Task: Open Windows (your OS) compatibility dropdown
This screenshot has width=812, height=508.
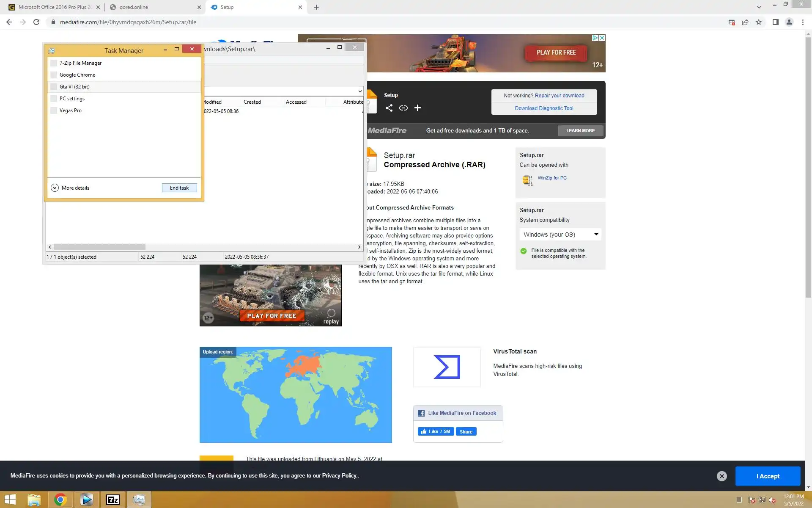Action: coord(560,235)
